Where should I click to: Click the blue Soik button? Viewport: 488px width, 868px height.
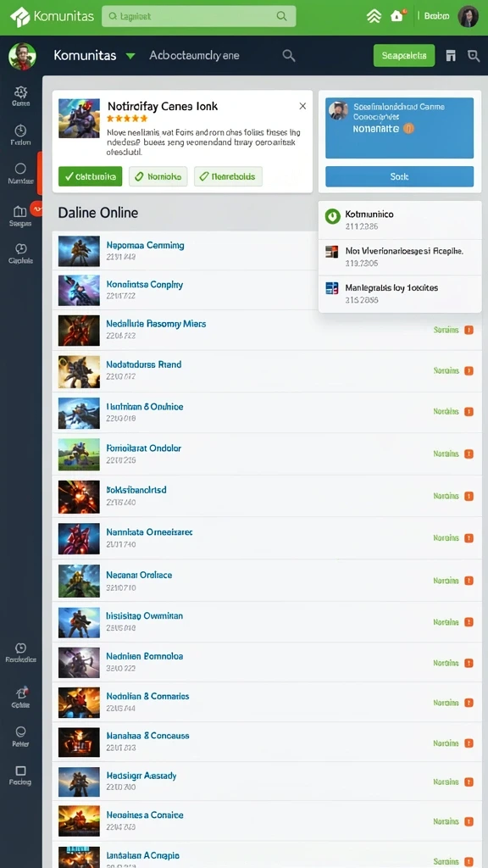click(x=400, y=176)
